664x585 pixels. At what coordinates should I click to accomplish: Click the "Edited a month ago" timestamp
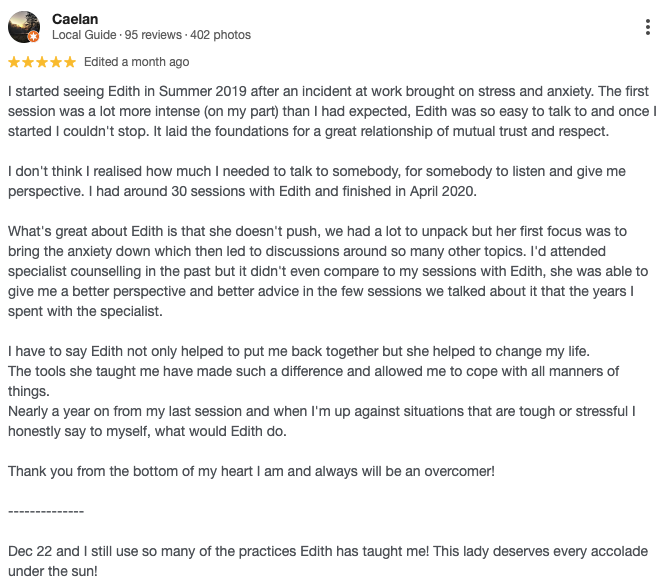pos(136,62)
